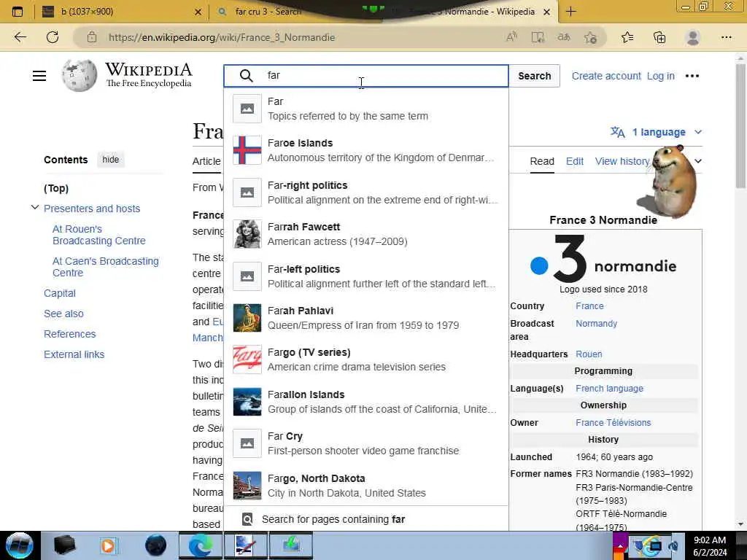Click Log in link
The height and width of the screenshot is (560, 747).
coord(660,76)
